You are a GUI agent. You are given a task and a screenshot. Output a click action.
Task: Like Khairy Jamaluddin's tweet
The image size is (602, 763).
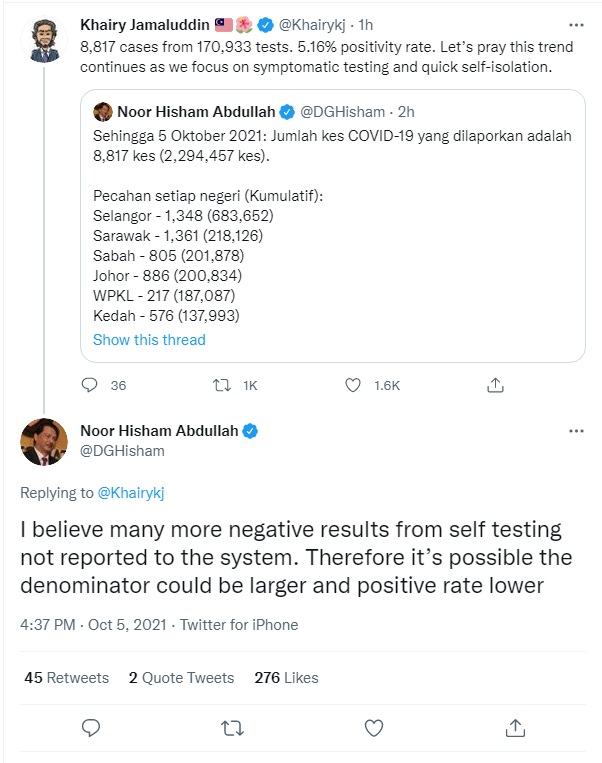tap(353, 385)
